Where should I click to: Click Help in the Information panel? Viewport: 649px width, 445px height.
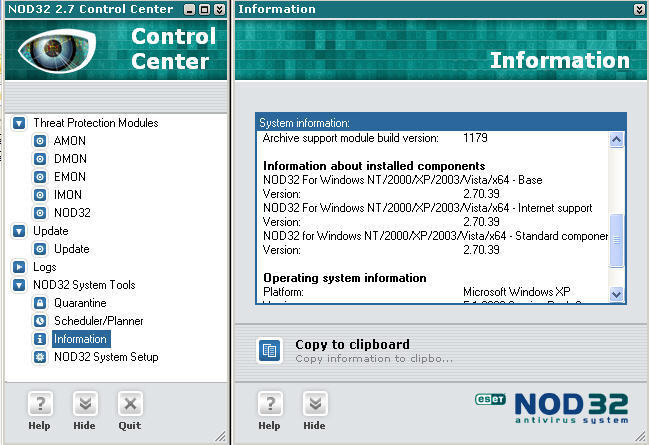(x=270, y=411)
